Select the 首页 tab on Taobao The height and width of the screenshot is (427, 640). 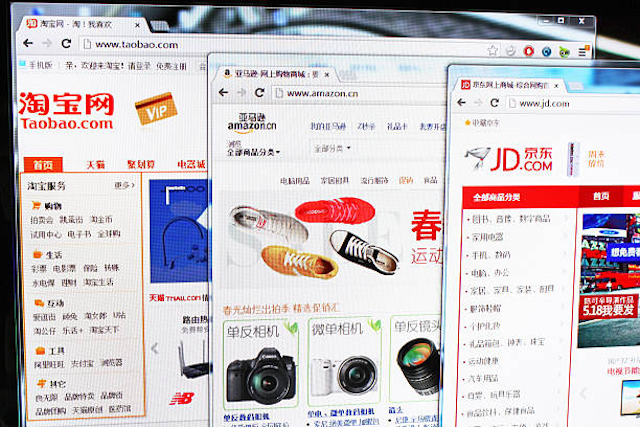point(42,165)
